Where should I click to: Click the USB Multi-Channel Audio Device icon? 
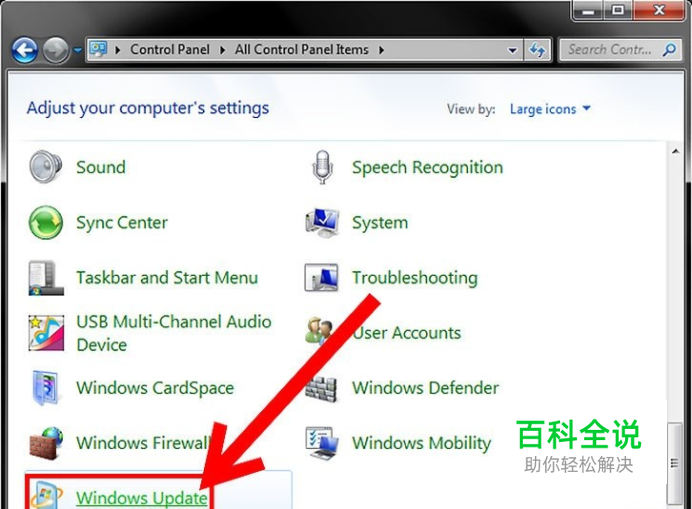click(46, 333)
